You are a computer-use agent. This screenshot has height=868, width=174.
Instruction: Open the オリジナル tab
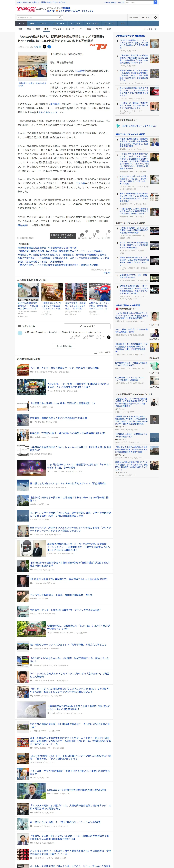coord(75,24)
